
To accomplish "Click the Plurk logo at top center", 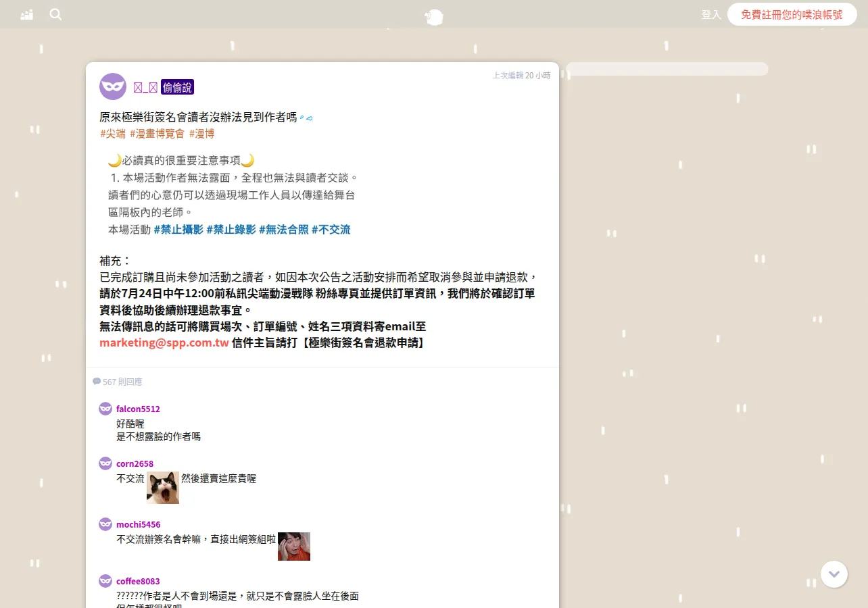I will [x=434, y=17].
